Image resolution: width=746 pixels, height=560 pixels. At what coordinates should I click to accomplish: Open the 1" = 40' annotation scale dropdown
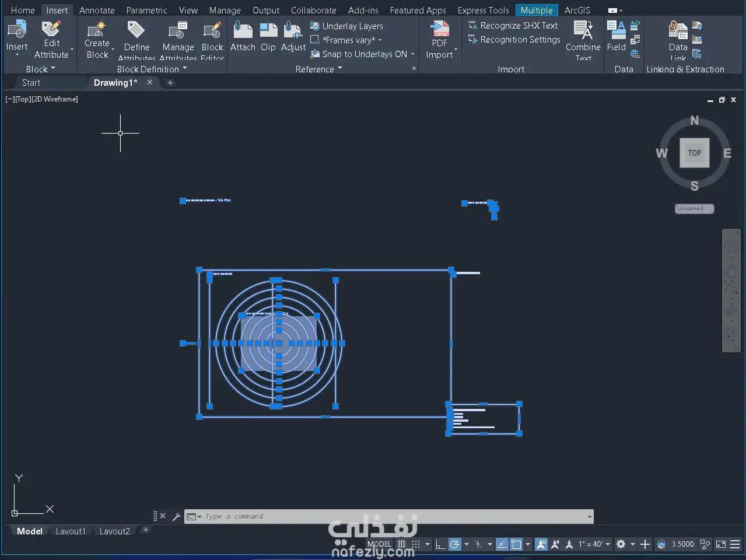594,544
